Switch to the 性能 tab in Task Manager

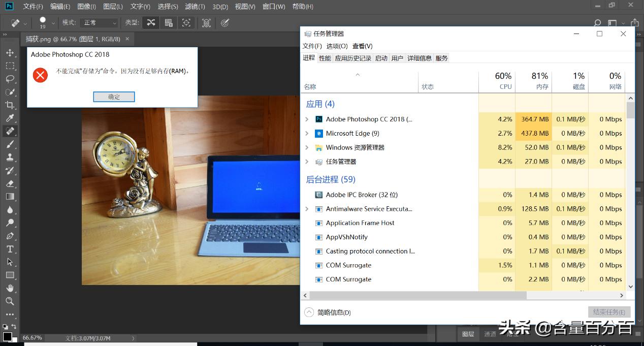(x=325, y=57)
